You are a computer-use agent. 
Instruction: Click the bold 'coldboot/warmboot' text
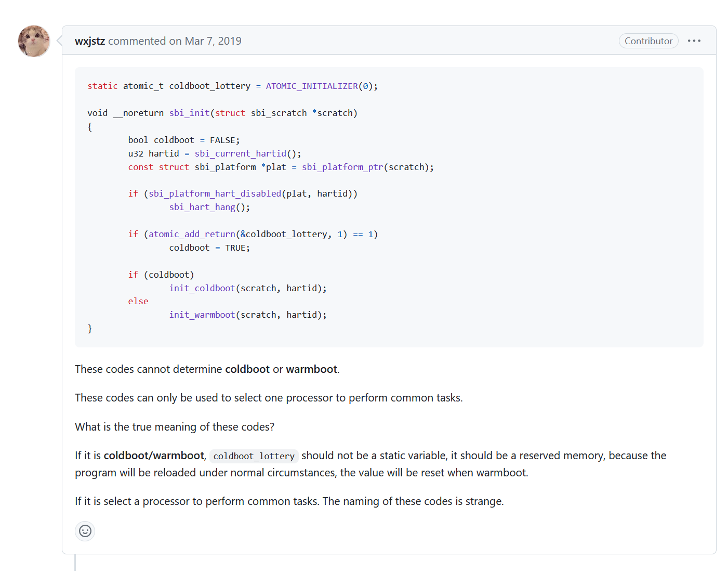[x=154, y=456]
